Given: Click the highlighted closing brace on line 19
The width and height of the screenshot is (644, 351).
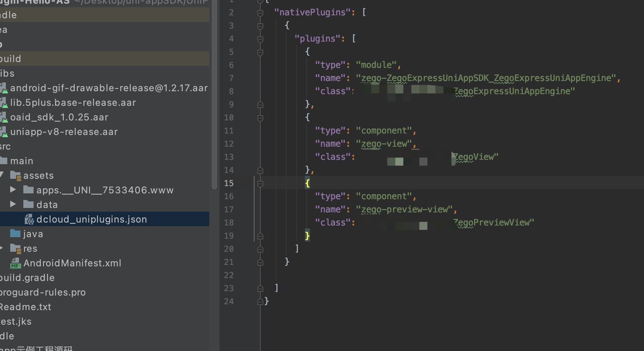Looking at the screenshot, I should (307, 236).
